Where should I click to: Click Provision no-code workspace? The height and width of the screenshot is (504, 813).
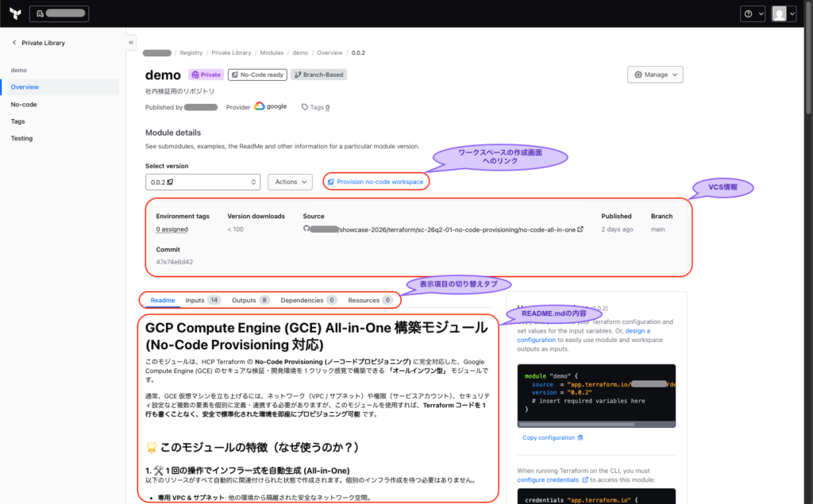[x=376, y=182]
